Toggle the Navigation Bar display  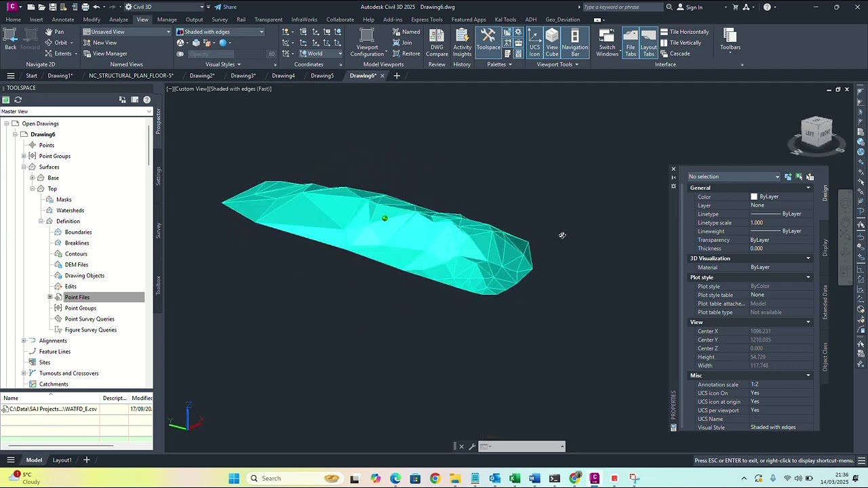(574, 42)
